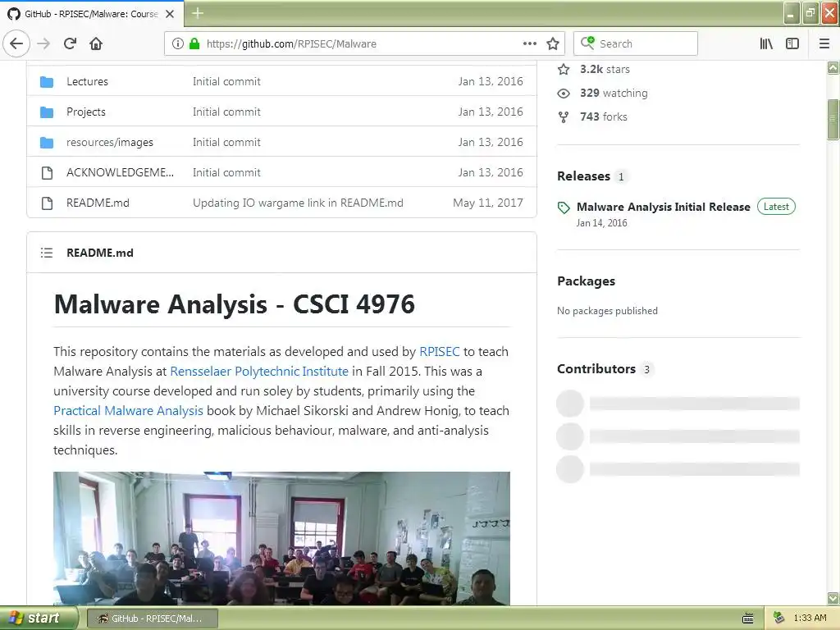The width and height of the screenshot is (840, 630).
Task: Go to the browser home page
Action: point(96,43)
